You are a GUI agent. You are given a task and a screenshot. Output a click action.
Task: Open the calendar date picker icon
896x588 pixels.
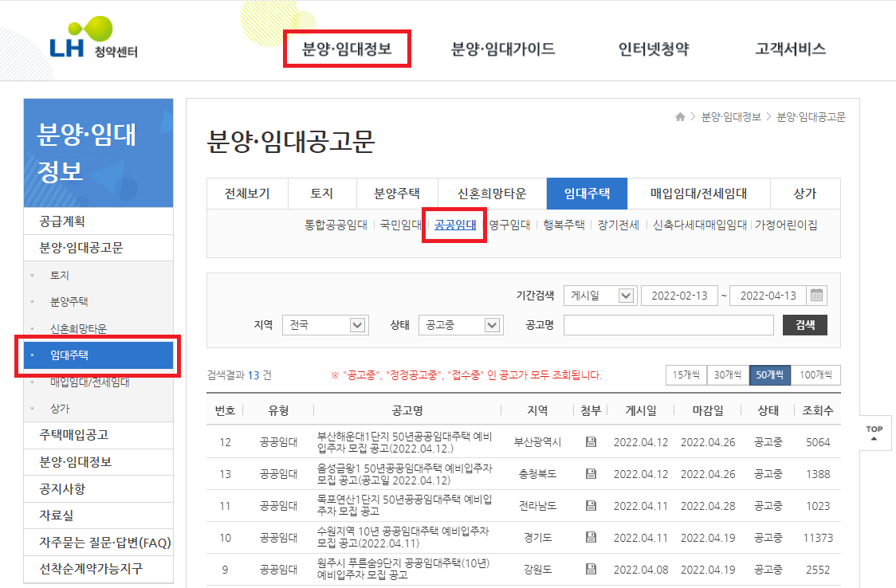tap(816, 295)
